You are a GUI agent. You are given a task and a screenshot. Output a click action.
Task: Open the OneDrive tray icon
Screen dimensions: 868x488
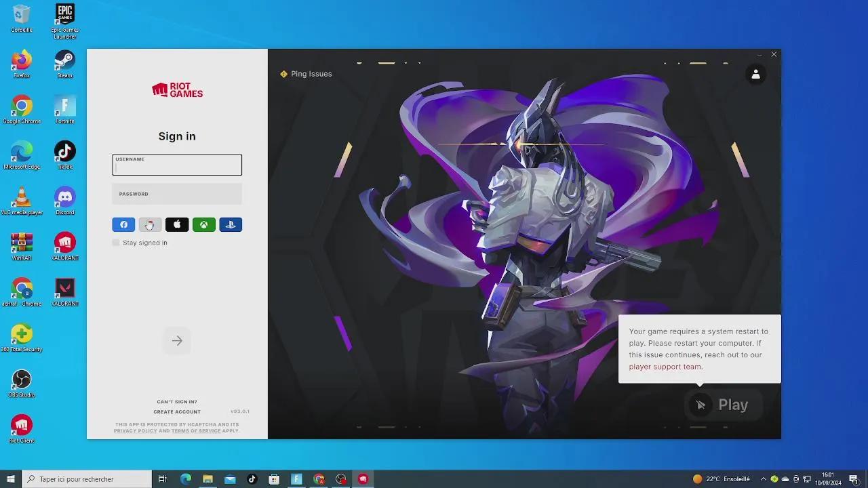tap(785, 479)
